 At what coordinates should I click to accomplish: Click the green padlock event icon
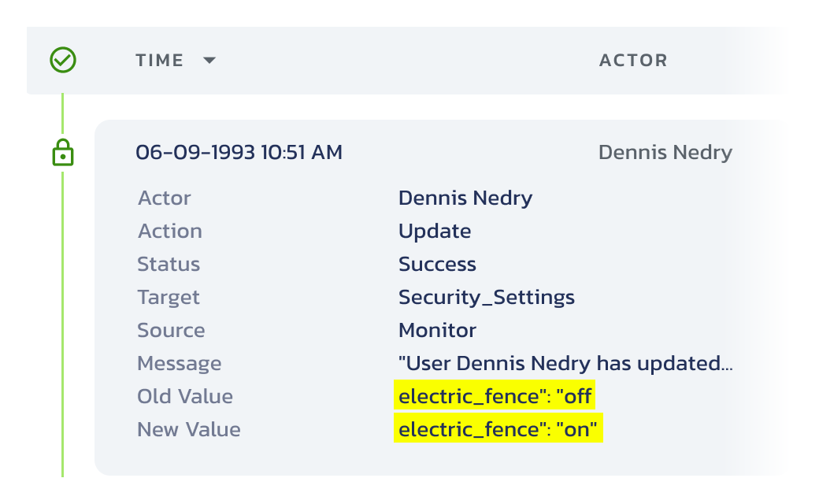point(63,153)
